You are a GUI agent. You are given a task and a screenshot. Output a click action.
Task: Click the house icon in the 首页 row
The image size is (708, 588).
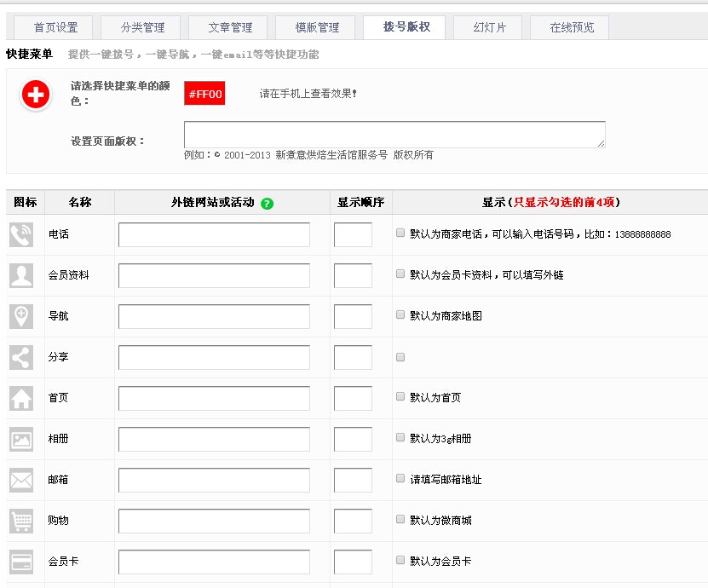(21, 398)
